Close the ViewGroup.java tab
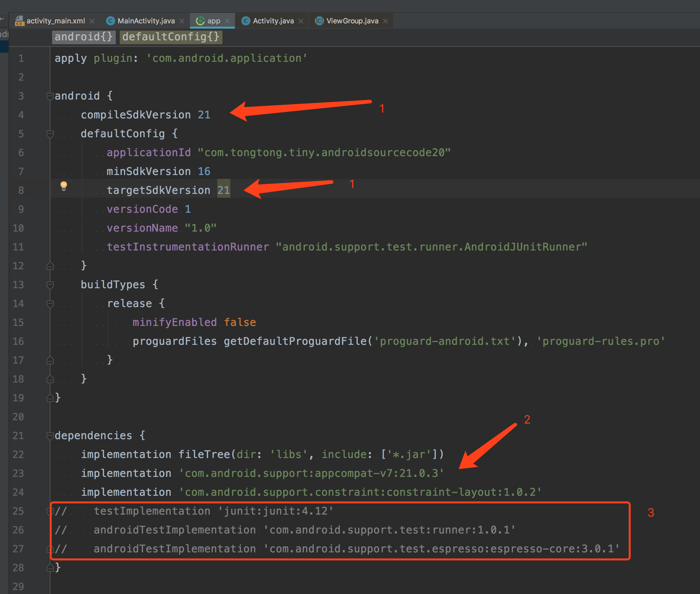The height and width of the screenshot is (594, 700). point(385,21)
